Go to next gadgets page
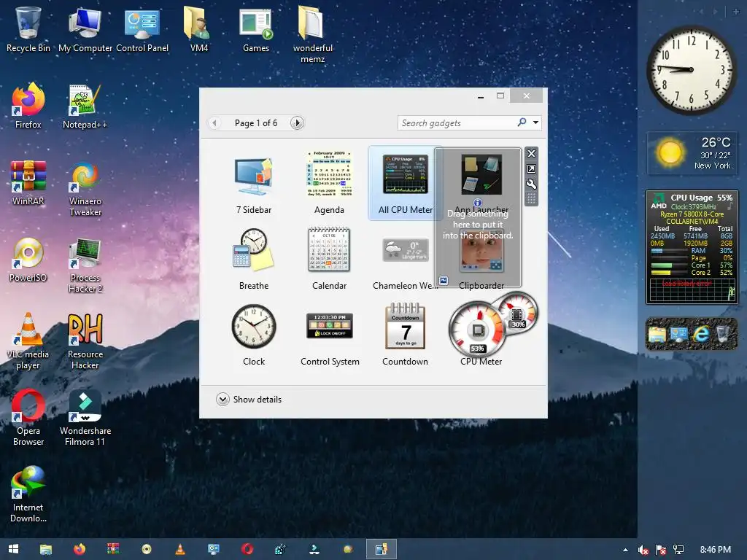Screen dimensions: 747x560 297,122
